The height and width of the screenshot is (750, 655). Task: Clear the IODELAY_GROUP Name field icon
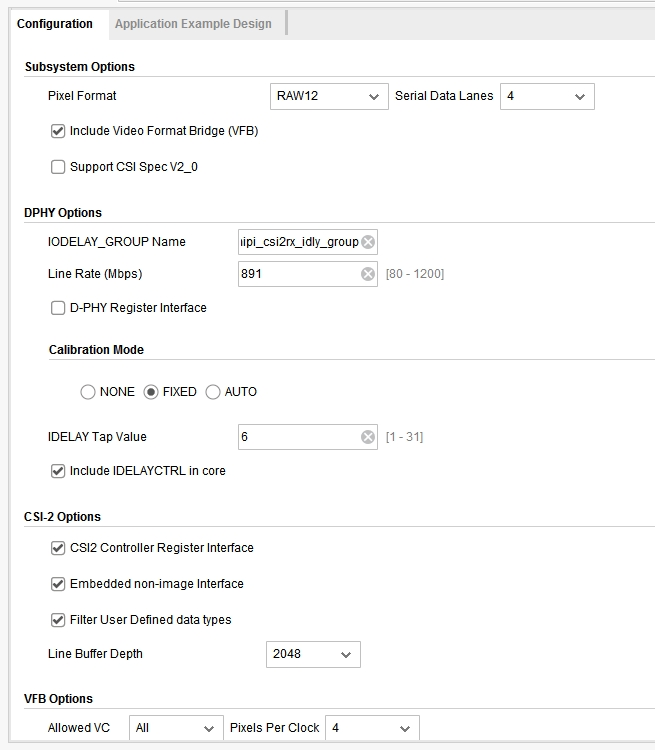pyautogui.click(x=368, y=242)
